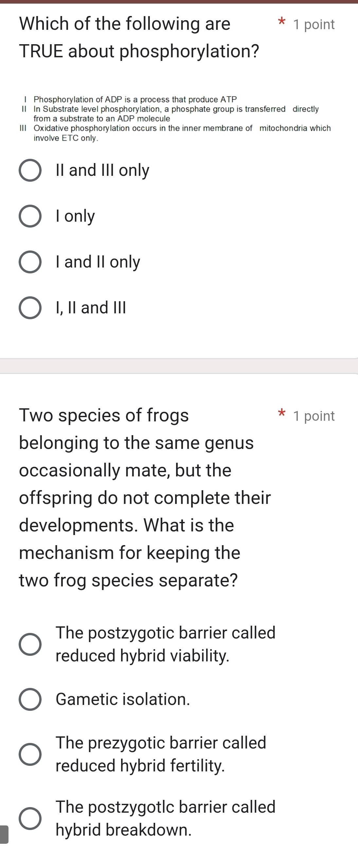Screen dimensions: 358x868
Task: Click the 'I, II and III' answer label text
Action: 91,308
